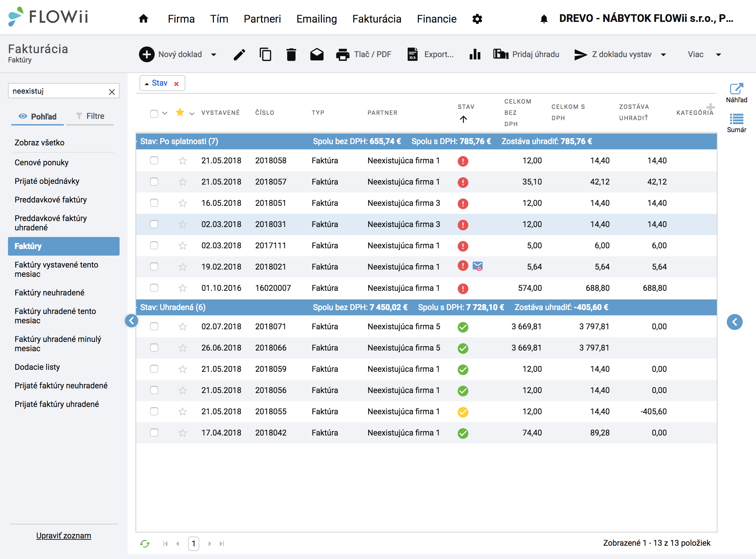756x559 pixels.
Task: Show Faktúry neuhradené view
Action: click(x=49, y=293)
